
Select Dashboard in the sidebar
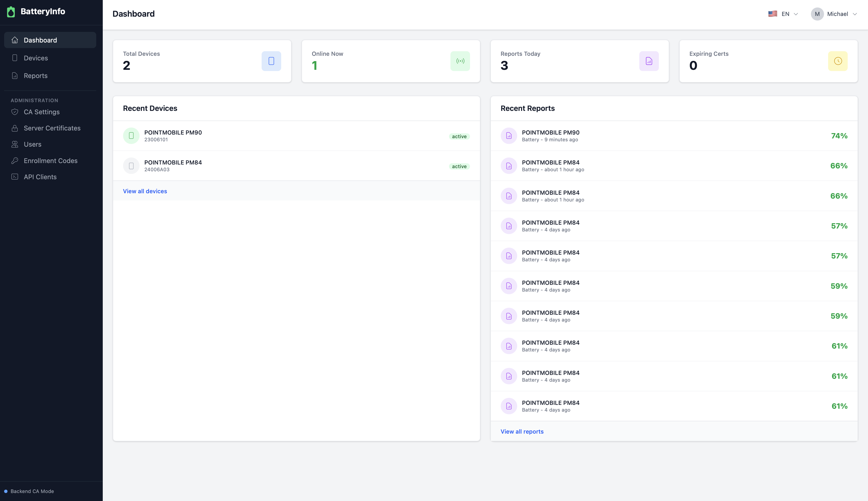40,40
